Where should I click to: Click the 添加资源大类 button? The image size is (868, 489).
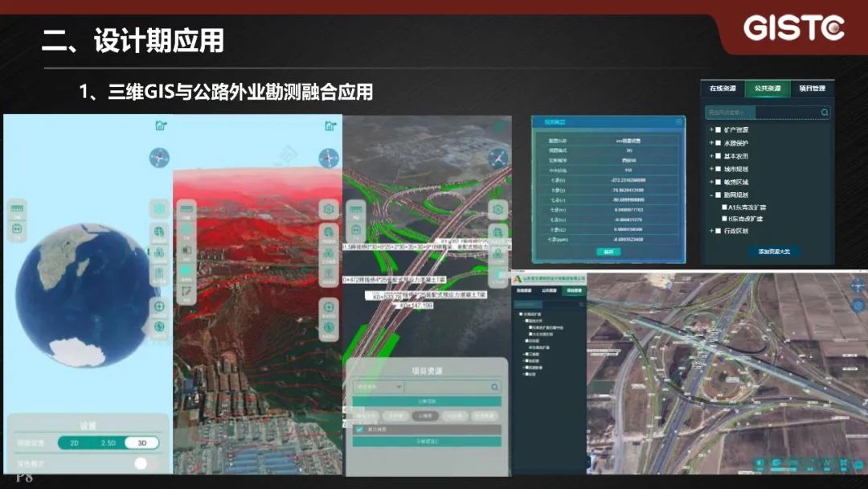click(x=774, y=252)
